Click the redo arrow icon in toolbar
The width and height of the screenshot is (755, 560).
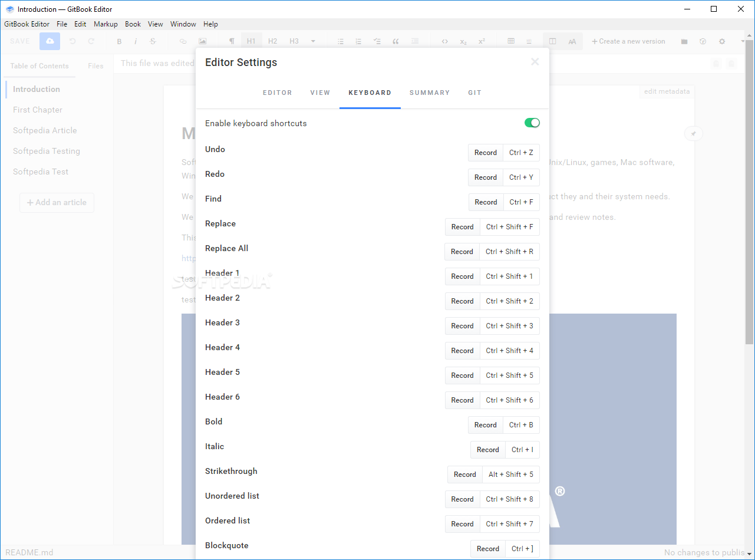click(91, 41)
